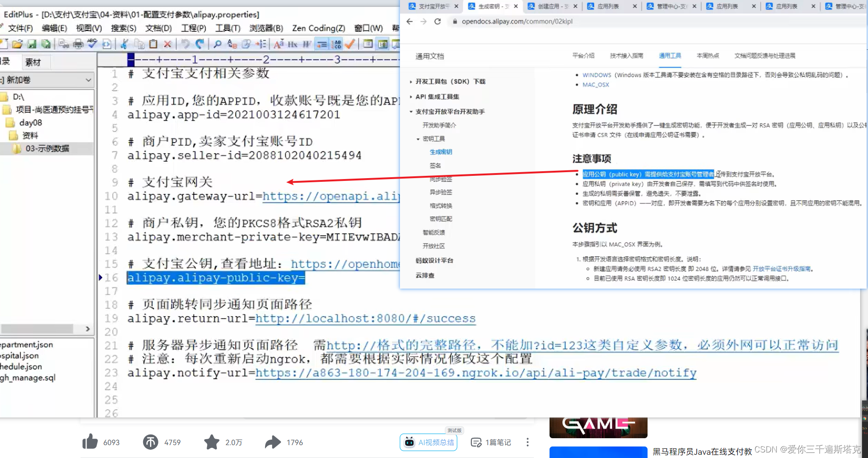Click the AI视频总结 button
Screen dimensions: 868x458
(428, 442)
